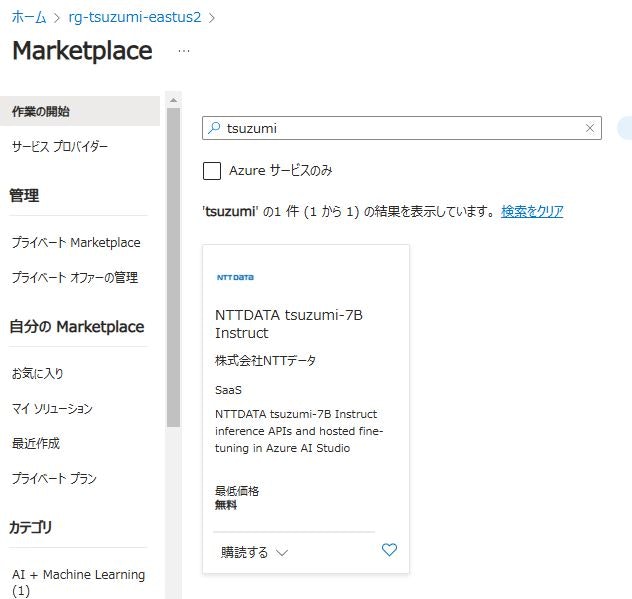Expand the 購読する dropdown button
632x599 pixels.
(254, 552)
